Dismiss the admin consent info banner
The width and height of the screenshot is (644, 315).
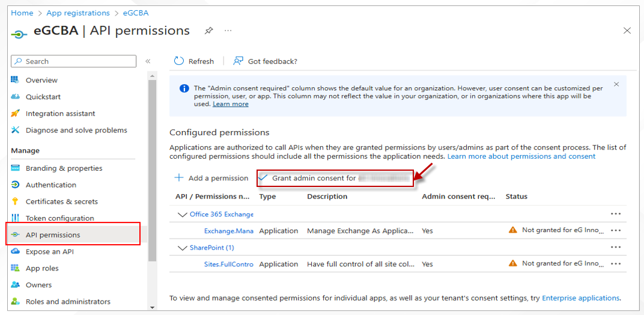pyautogui.click(x=616, y=84)
